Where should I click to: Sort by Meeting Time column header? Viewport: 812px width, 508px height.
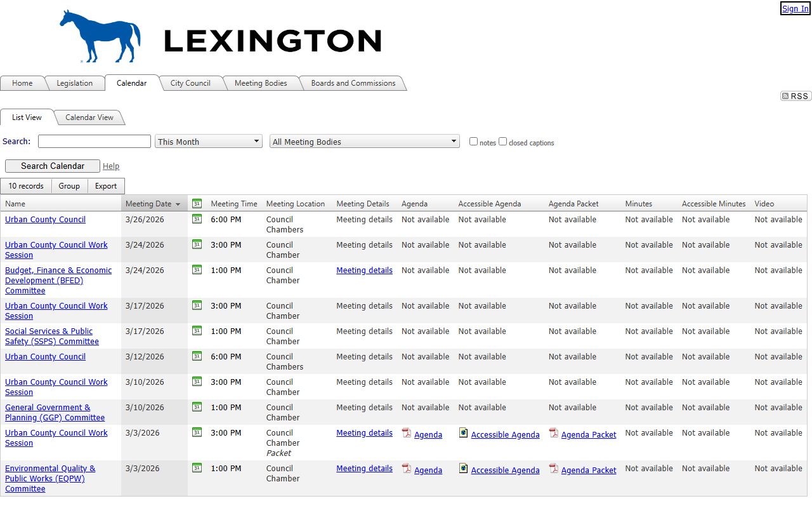point(234,204)
